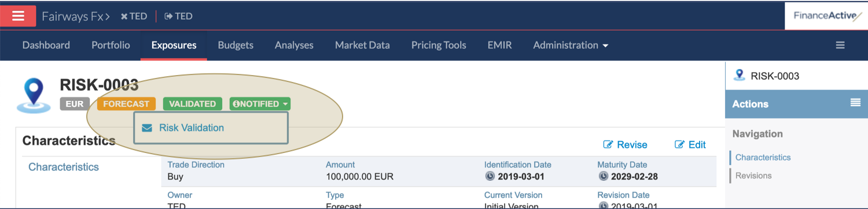Switch to the Portfolio tab
868x209 pixels.
(111, 45)
